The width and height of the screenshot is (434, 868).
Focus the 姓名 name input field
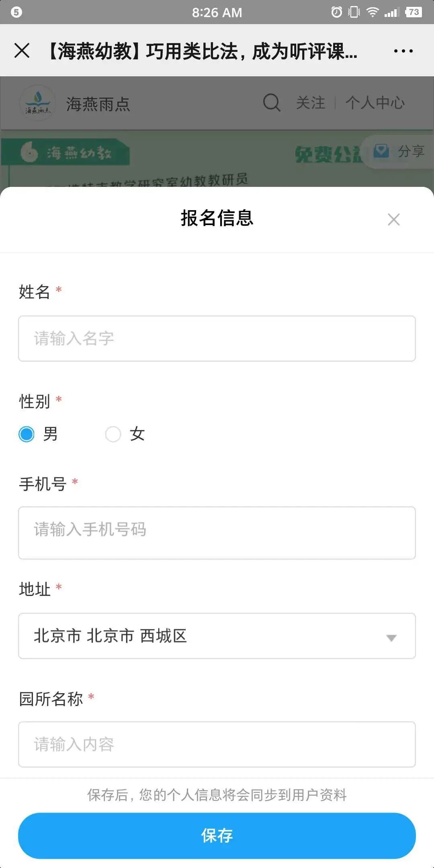[217, 338]
